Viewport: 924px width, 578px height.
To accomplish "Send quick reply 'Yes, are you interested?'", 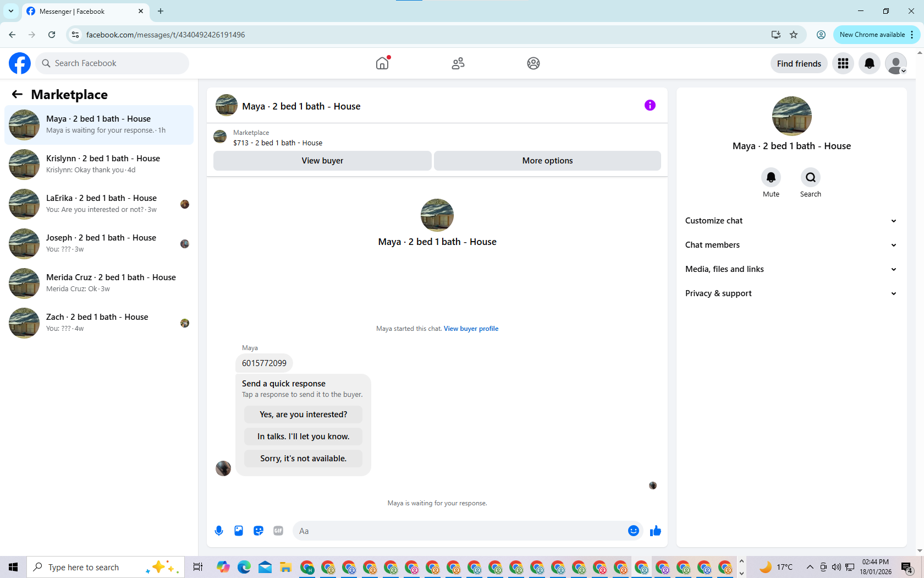I will point(304,415).
